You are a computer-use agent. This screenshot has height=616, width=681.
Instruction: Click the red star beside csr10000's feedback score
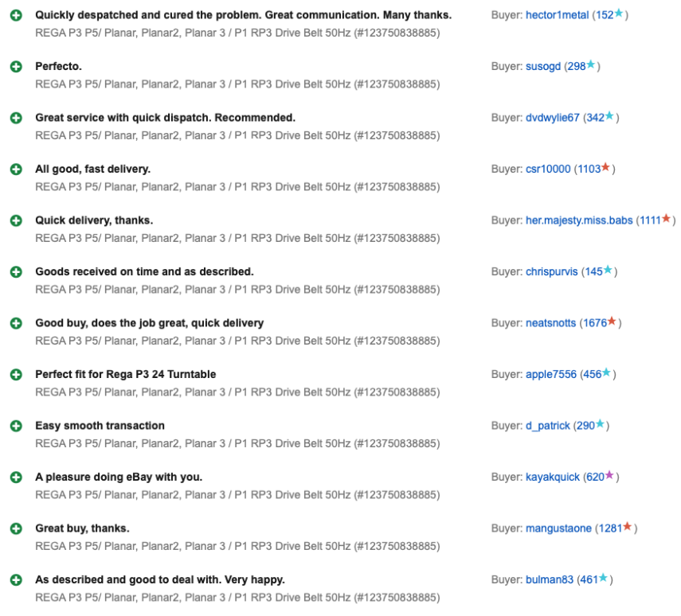point(606,168)
